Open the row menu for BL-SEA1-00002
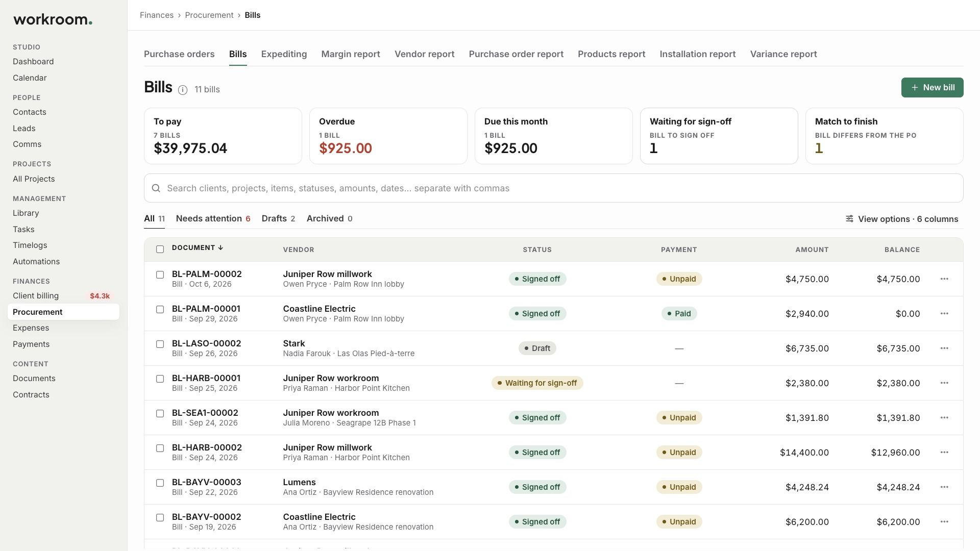Screen dimensions: 980x551 [x=944, y=418]
